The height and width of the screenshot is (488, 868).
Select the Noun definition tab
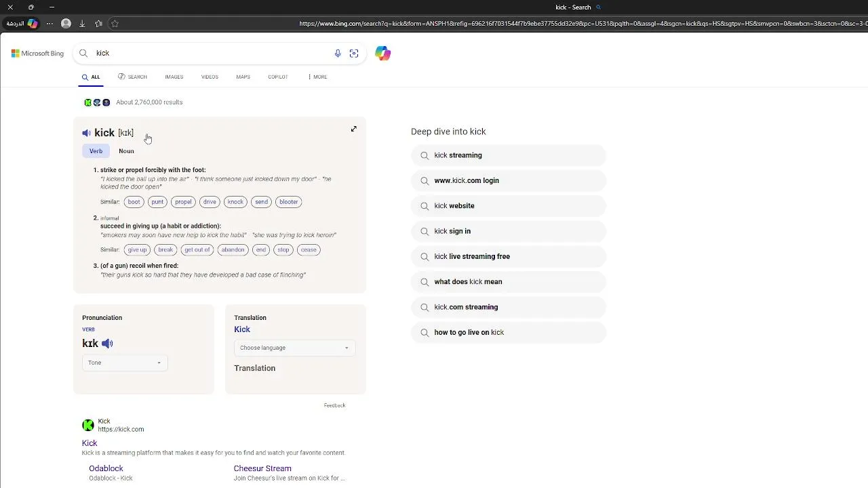coord(126,151)
